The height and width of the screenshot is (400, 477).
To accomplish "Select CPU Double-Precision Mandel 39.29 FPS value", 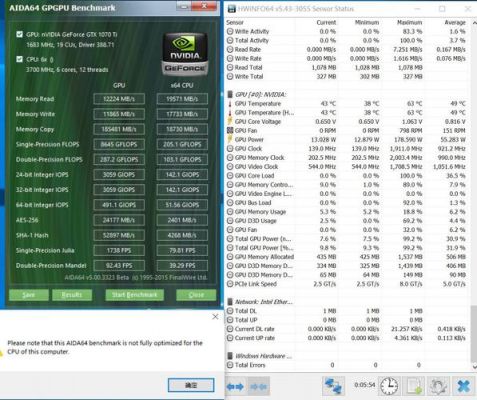I will (x=182, y=266).
